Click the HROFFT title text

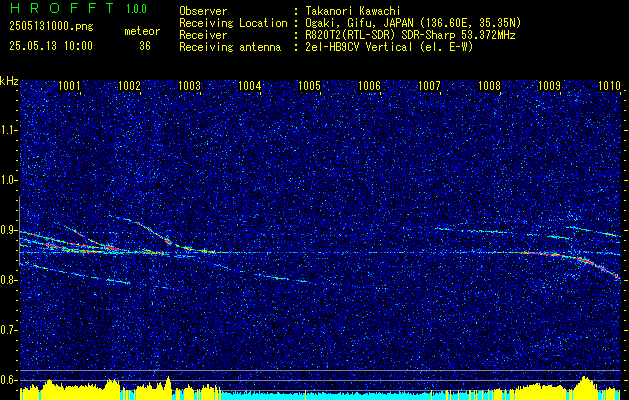(63, 8)
